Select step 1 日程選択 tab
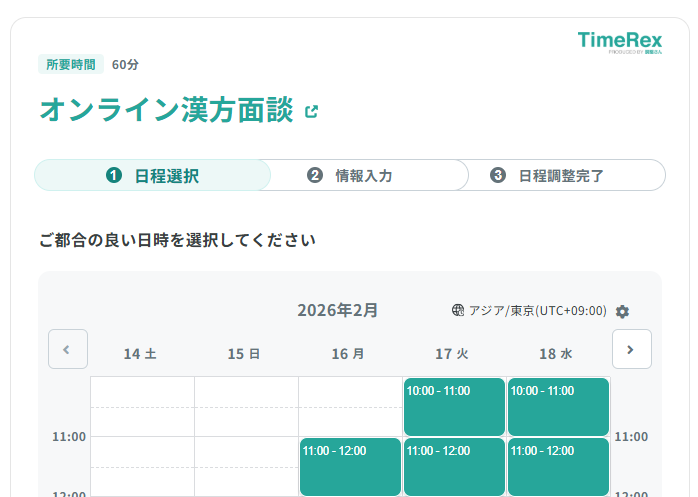This screenshot has width=698, height=497. click(152, 175)
